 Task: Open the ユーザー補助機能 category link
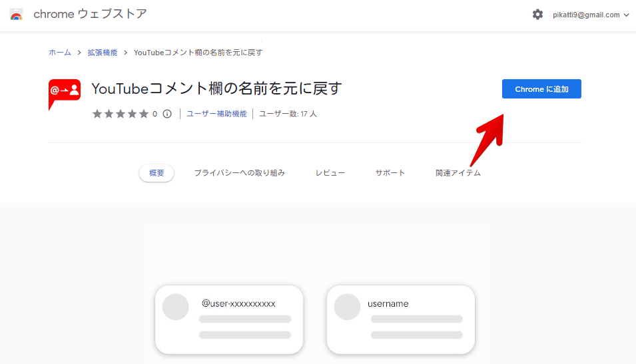click(x=216, y=114)
